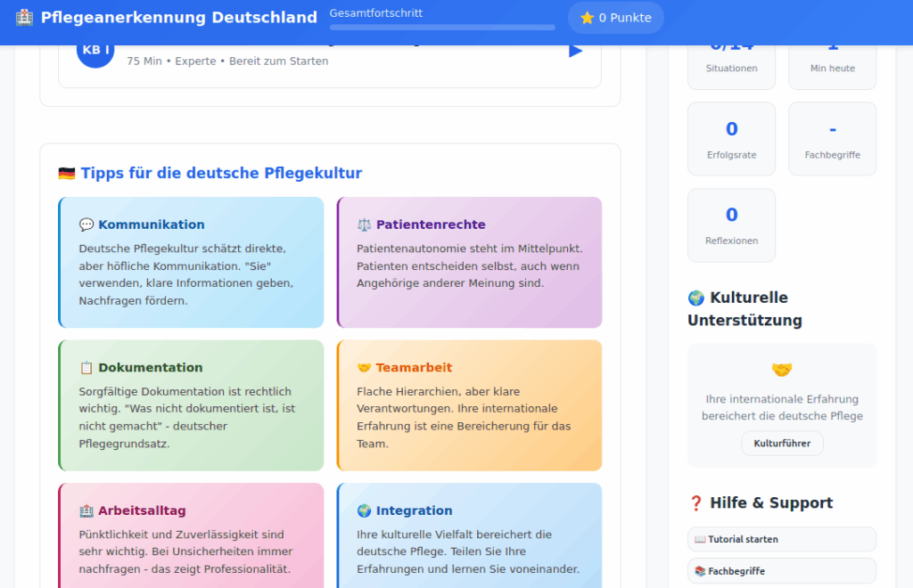
Task: Click the Fachbegriffe statistic tile
Action: [x=832, y=139]
